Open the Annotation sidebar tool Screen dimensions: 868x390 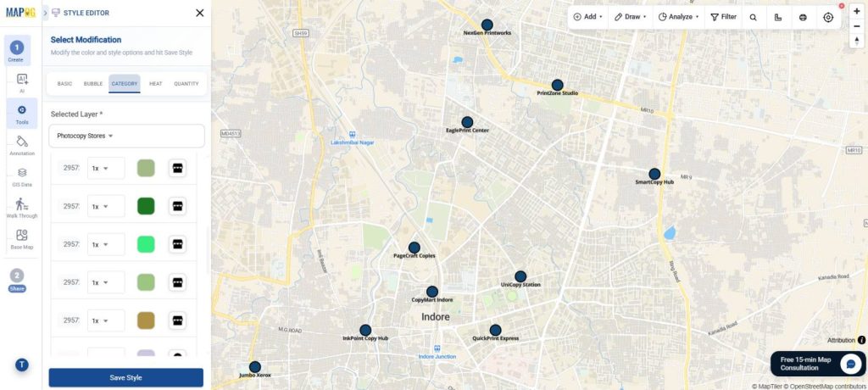22,145
